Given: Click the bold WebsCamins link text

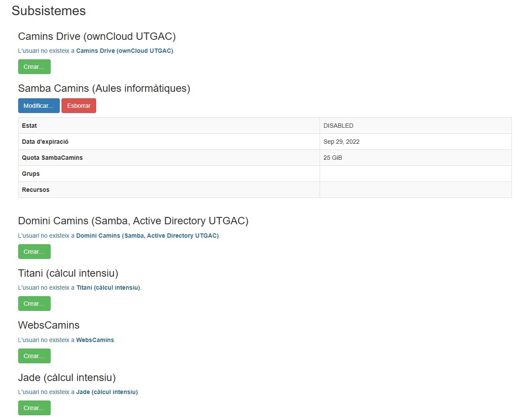Looking at the screenshot, I should [x=95, y=340].
